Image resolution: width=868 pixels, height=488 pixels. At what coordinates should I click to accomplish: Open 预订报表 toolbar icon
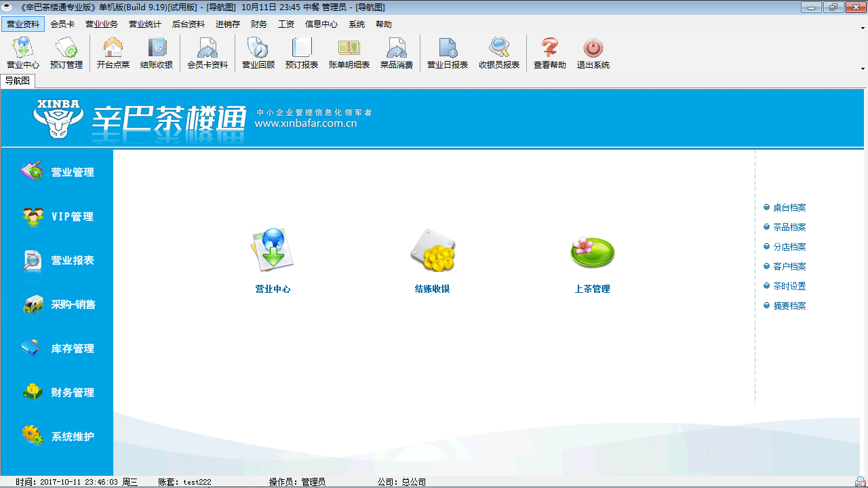[301, 54]
